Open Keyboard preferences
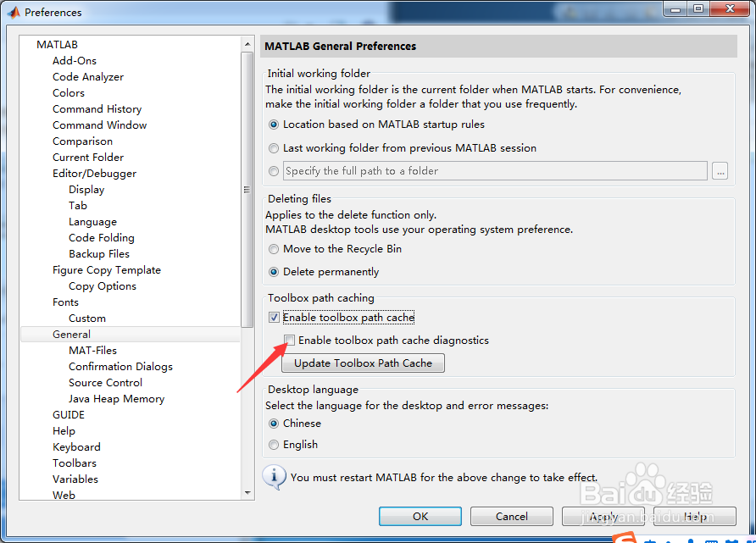This screenshot has height=543, width=756. coord(76,447)
